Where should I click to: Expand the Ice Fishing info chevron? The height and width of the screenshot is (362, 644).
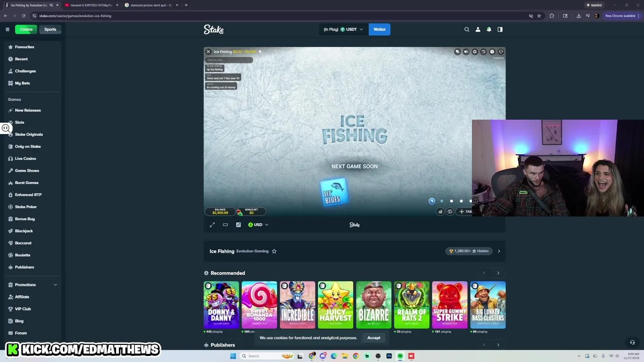point(499,251)
